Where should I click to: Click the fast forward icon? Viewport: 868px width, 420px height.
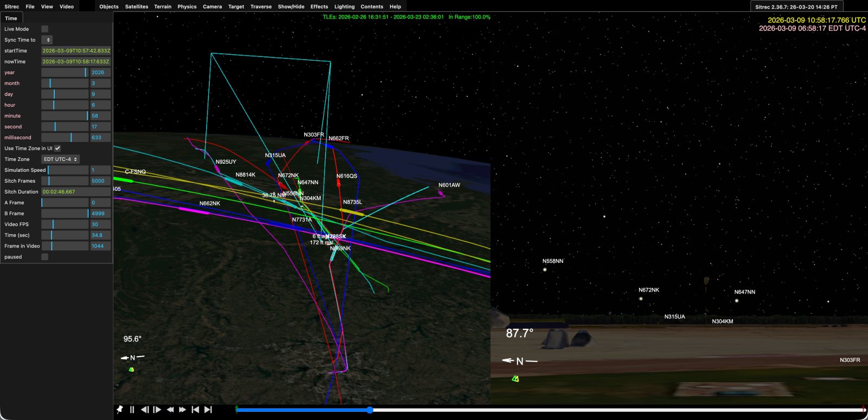pos(183,410)
